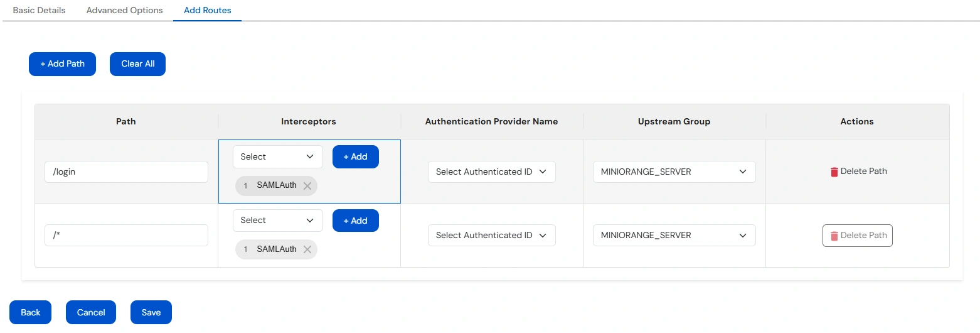Click trash icon in /login row

pos(834,172)
